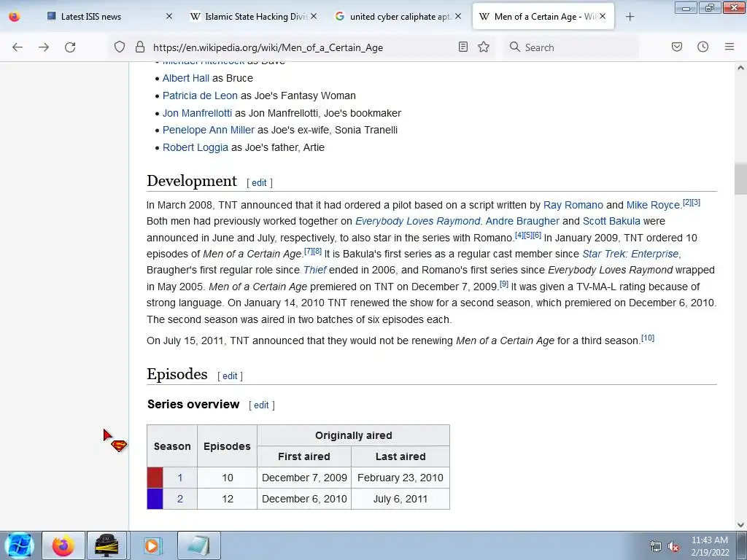Close the united cyber caliphate tab
Viewport: 747px width, 560px height.
click(x=458, y=16)
